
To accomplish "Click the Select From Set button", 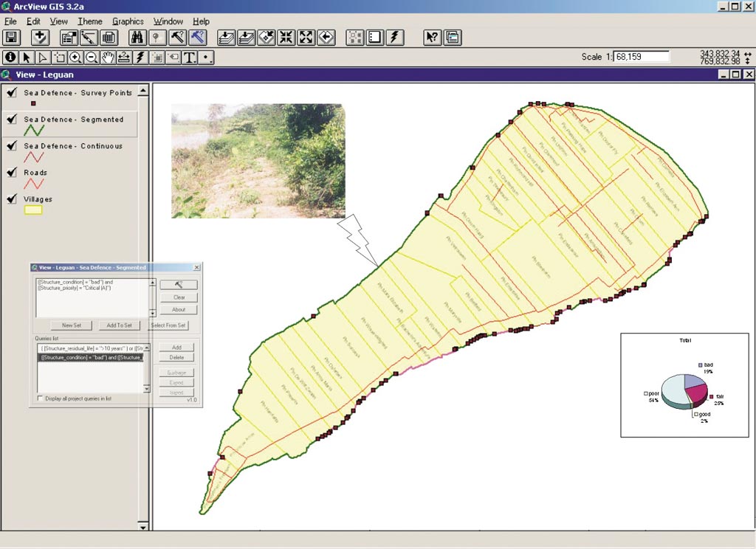I will 168,325.
